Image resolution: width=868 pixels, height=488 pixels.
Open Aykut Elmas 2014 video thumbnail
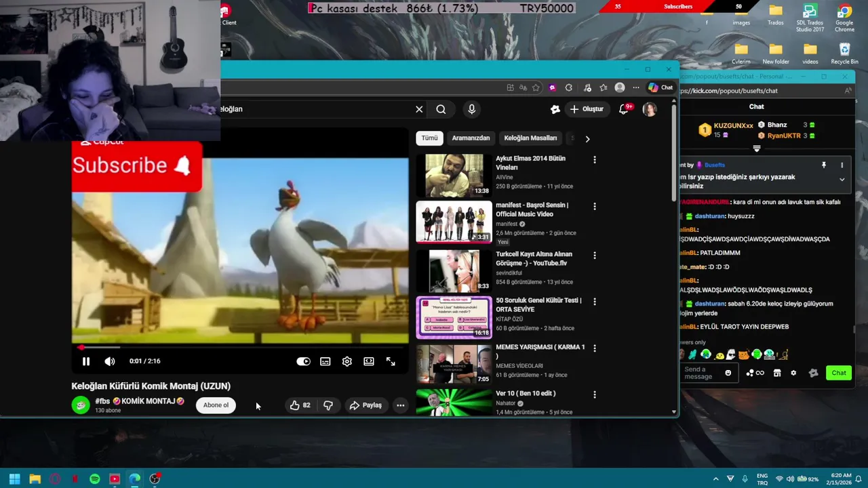pos(454,176)
